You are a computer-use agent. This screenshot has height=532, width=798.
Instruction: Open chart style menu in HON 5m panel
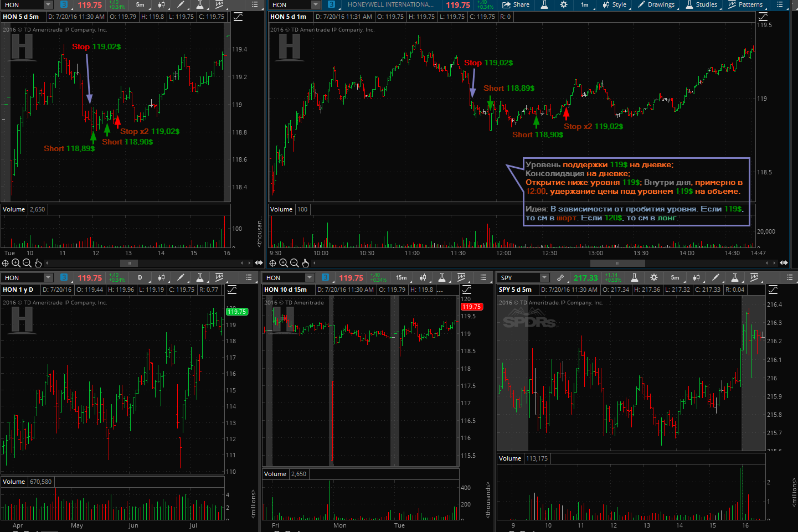click(162, 4)
